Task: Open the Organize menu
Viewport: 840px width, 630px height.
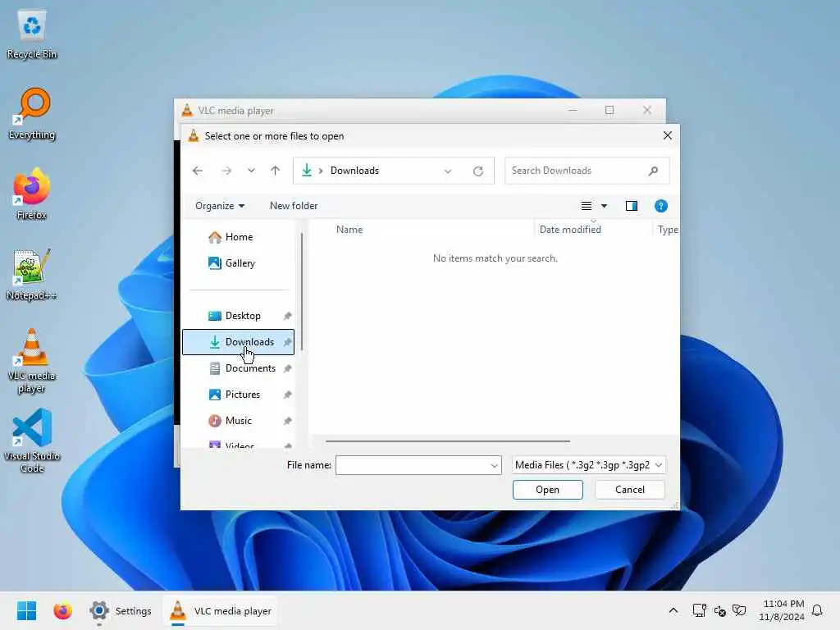Action: (x=220, y=206)
